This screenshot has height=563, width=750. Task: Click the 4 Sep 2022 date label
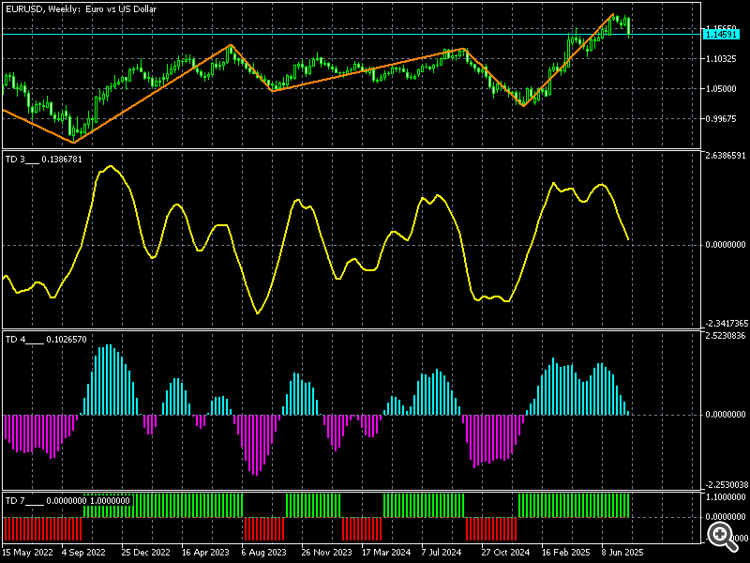pyautogui.click(x=83, y=552)
